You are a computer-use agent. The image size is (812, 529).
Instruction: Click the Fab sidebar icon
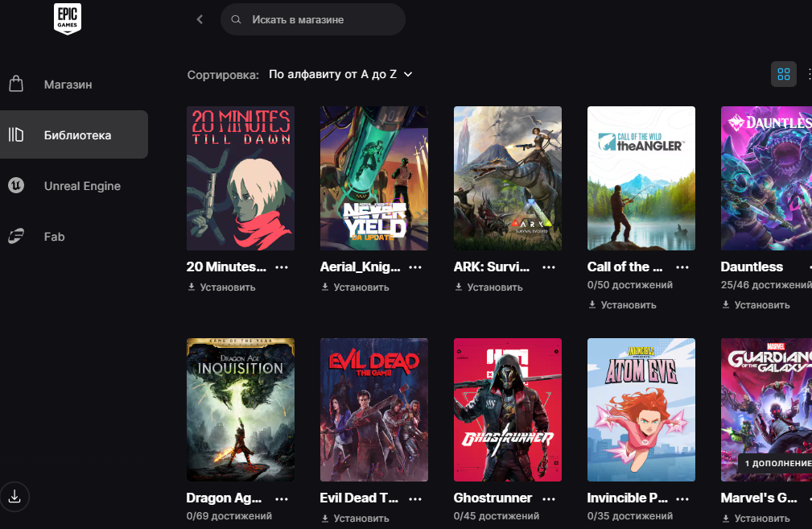click(16, 237)
